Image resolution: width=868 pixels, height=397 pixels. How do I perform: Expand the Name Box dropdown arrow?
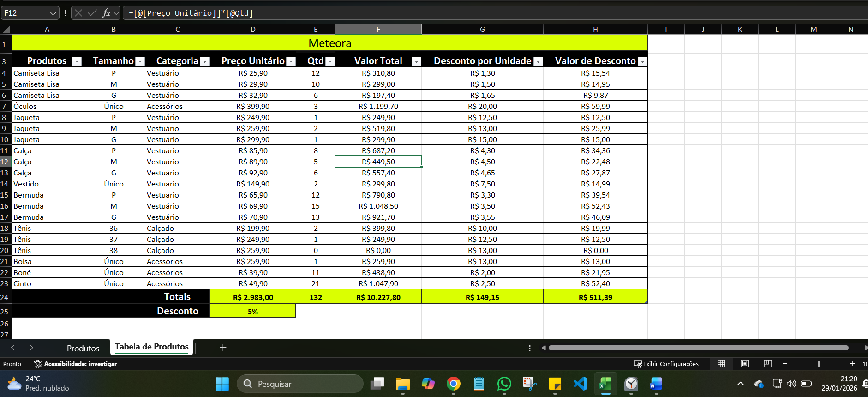53,13
